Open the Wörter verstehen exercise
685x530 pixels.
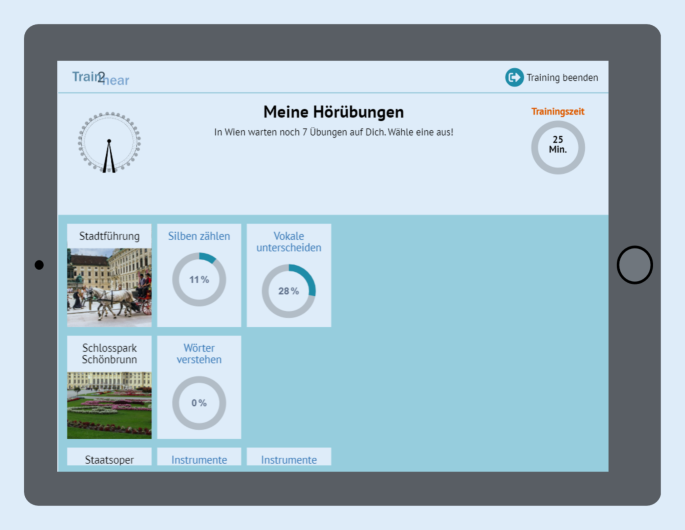pyautogui.click(x=199, y=387)
